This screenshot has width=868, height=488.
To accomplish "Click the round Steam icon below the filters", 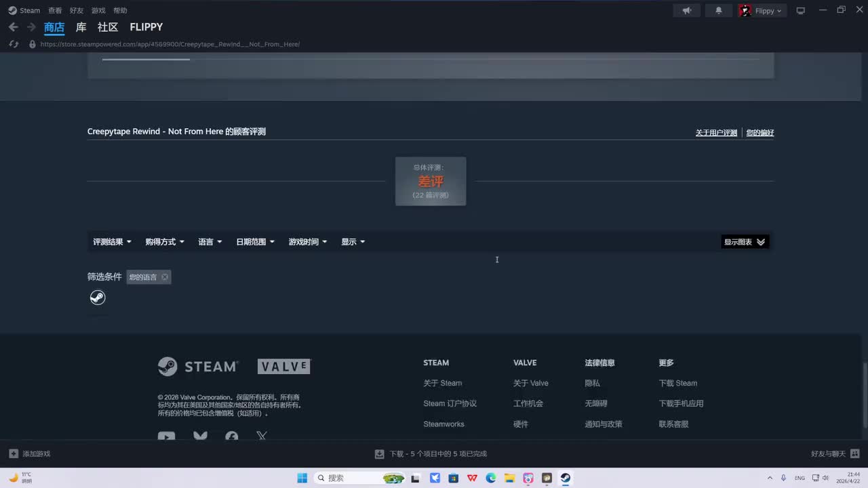I will [98, 298].
